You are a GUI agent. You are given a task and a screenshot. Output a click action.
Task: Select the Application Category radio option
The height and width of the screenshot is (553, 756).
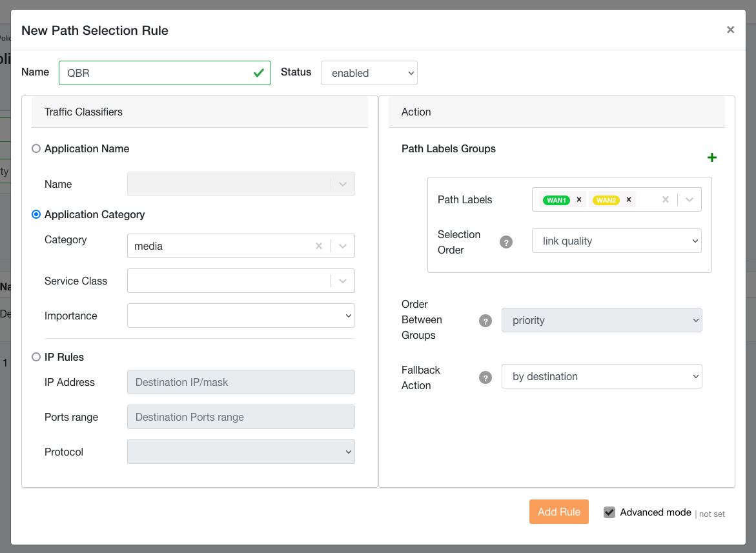(36, 215)
